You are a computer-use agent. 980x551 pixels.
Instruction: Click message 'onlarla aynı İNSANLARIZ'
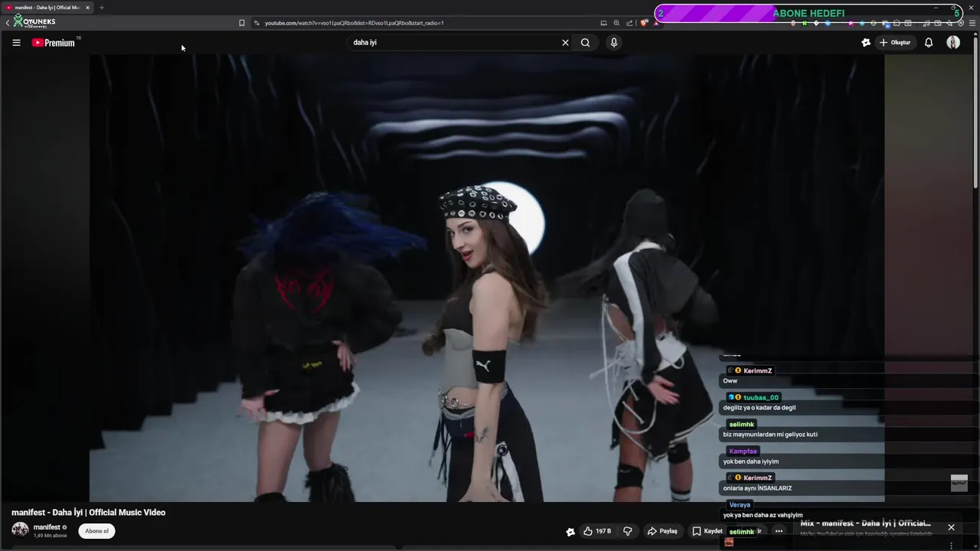[x=757, y=487]
